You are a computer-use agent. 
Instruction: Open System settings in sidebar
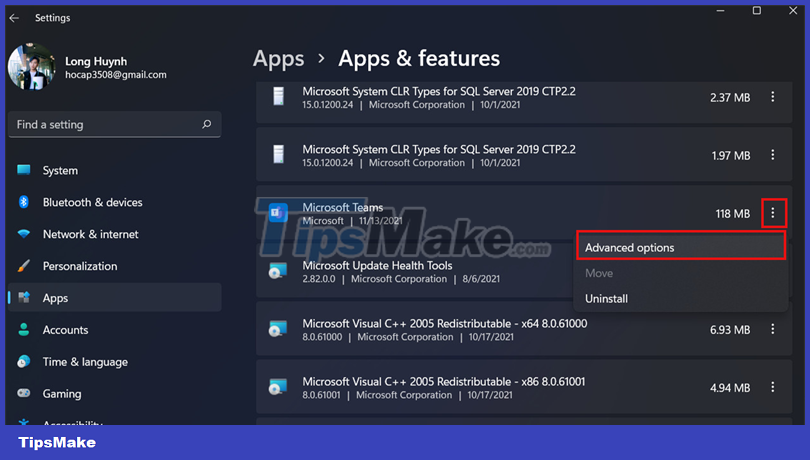[115, 171]
